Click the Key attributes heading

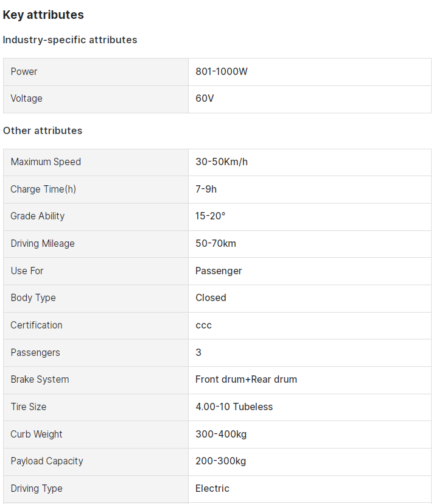pyautogui.click(x=43, y=15)
